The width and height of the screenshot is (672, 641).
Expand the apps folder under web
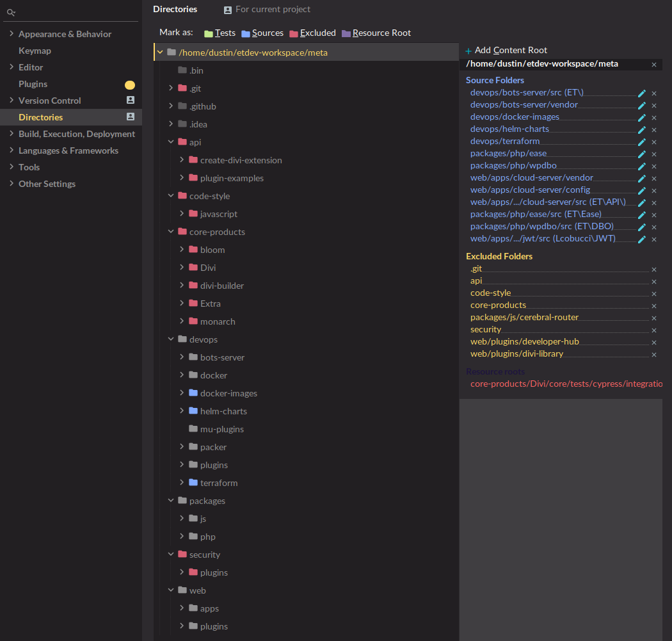(x=182, y=608)
